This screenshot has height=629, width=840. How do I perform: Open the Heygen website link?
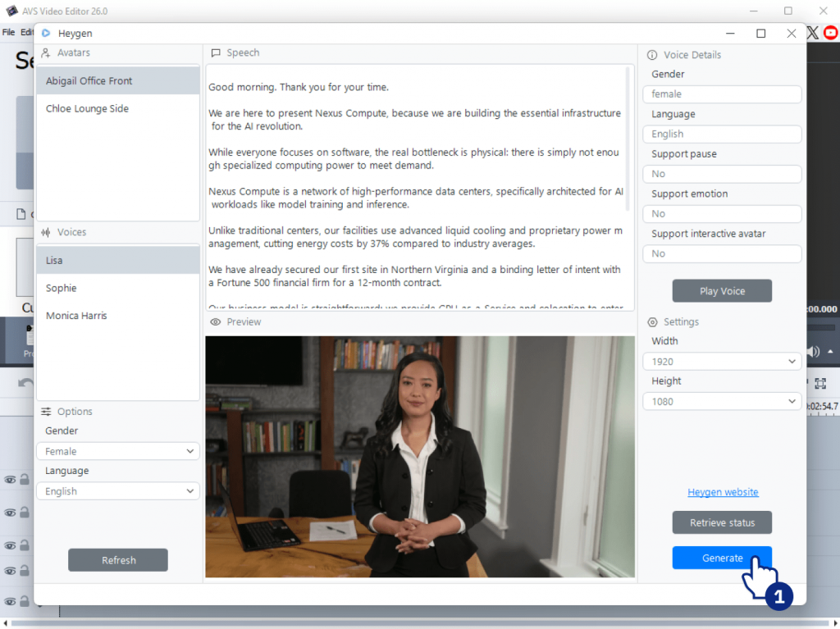point(723,492)
